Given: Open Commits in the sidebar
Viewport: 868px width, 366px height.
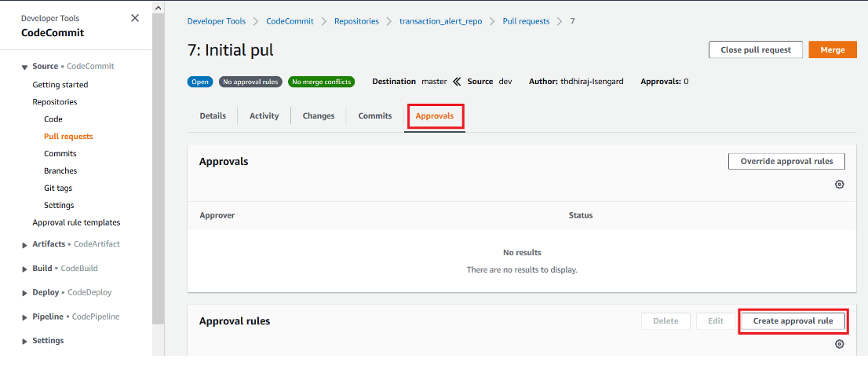Looking at the screenshot, I should point(60,153).
